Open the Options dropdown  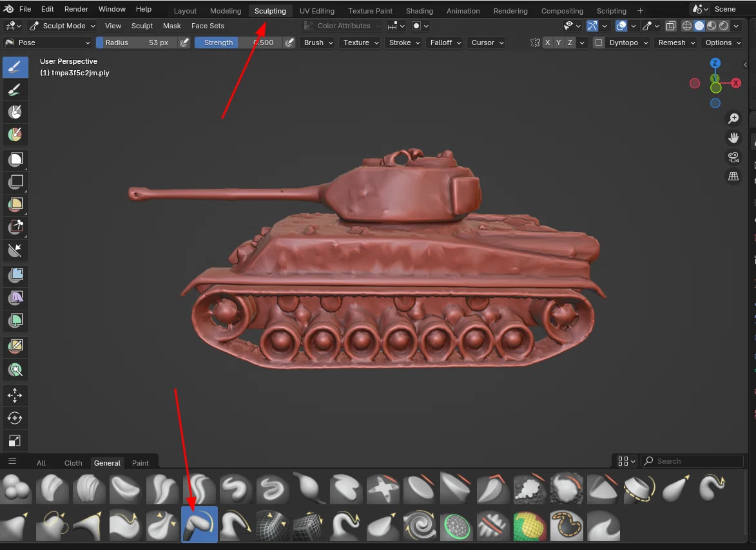click(x=722, y=43)
